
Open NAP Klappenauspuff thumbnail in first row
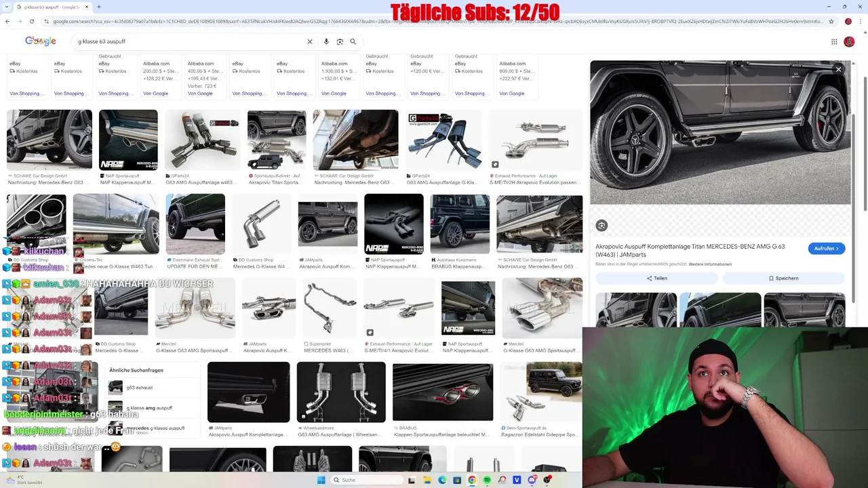point(128,140)
